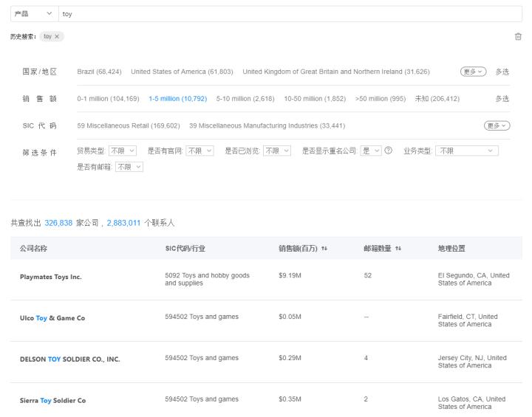Expand more SIC codes with 更多 button
Image resolution: width=532 pixels, height=417 pixels.
(497, 125)
